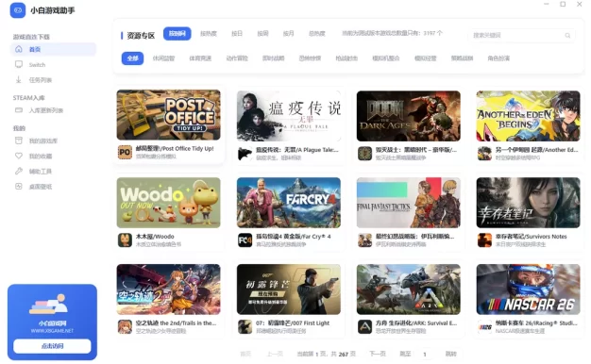
Task: Click the 小白游戏助手 app logo
Action: point(18,10)
